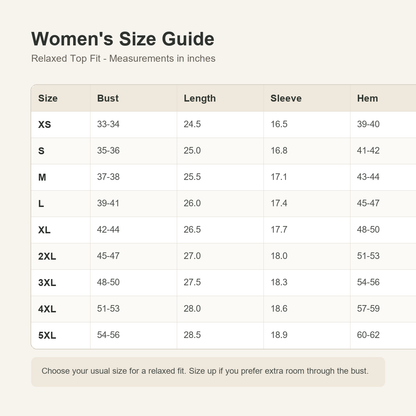
Task: Select the 26.0 length cell for L
Action: [x=192, y=203]
